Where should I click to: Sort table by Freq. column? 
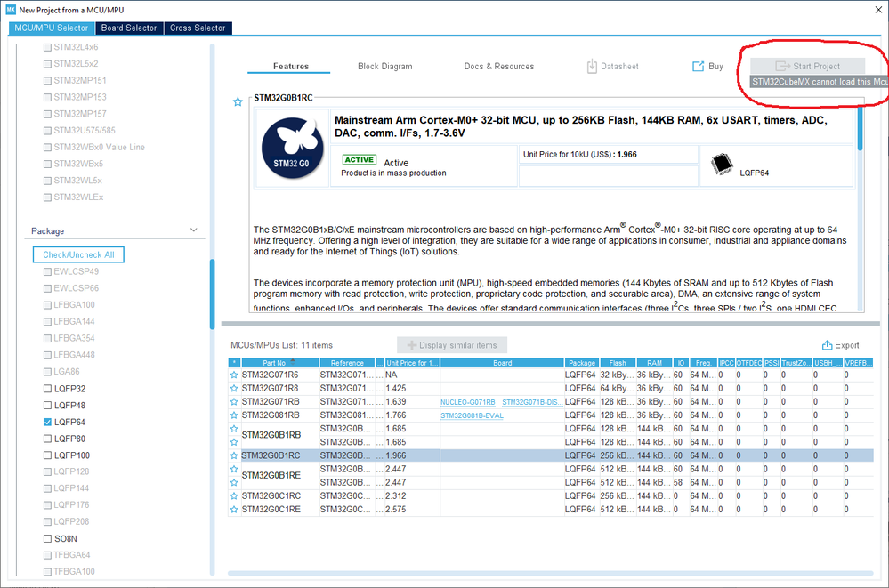coord(703,363)
